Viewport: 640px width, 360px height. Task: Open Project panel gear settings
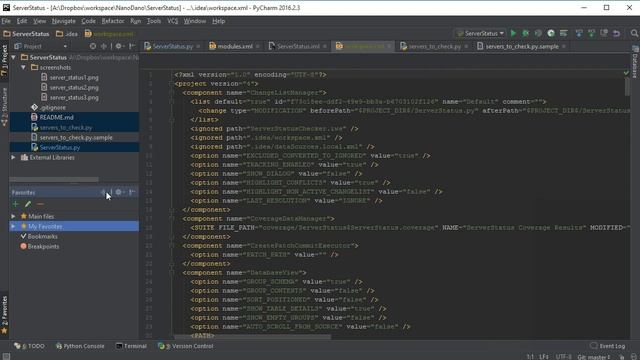click(x=119, y=47)
